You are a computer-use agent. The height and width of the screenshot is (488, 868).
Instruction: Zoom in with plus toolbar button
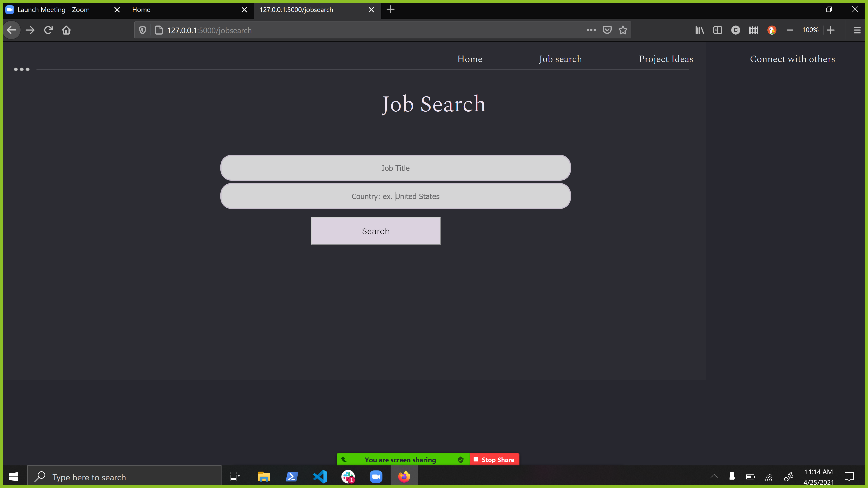(831, 30)
